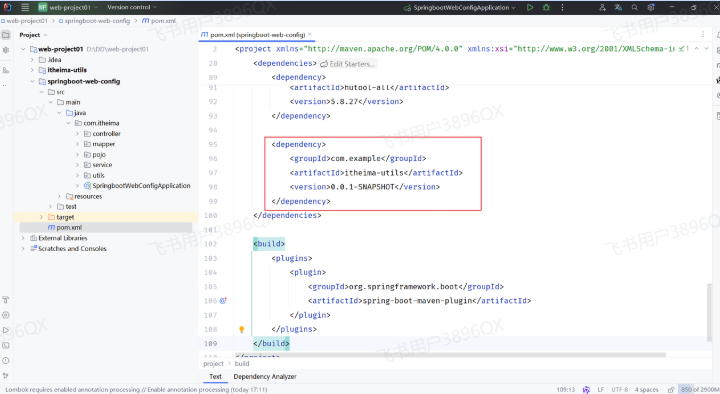720x394 pixels.
Task: Click the gutter icon on line 106
Action: 223,300
